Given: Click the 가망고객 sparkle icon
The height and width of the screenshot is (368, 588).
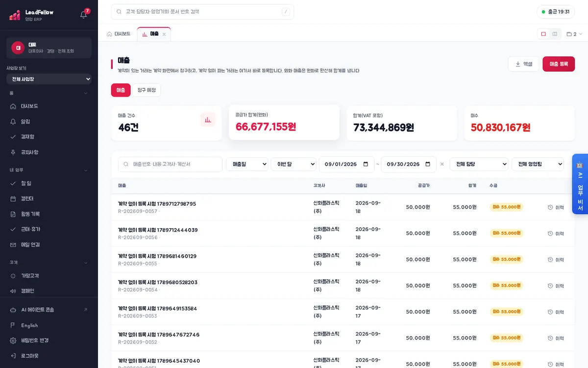Looking at the screenshot, I should click(13, 276).
